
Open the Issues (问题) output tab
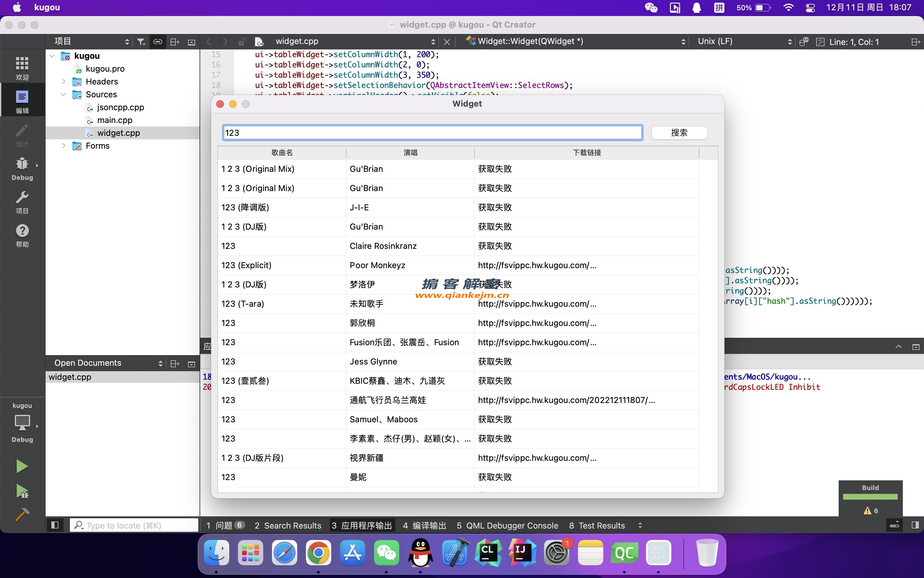[225, 525]
